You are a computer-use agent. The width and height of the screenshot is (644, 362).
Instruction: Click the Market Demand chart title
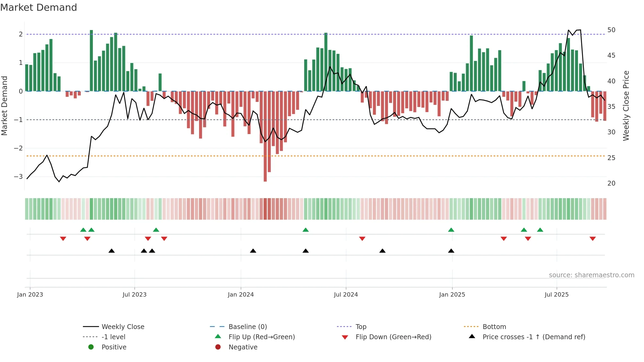pyautogui.click(x=39, y=8)
